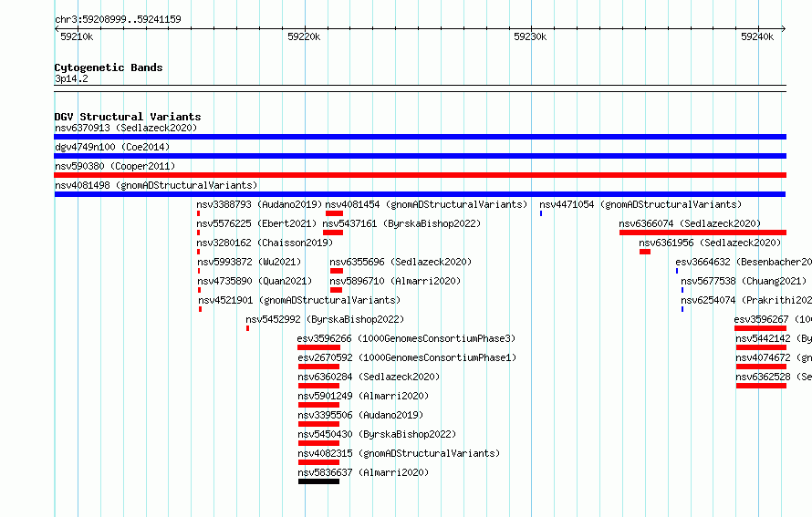The image size is (812, 517).
Task: Click the left arrow end of the ruler
Action: pyautogui.click(x=57, y=28)
